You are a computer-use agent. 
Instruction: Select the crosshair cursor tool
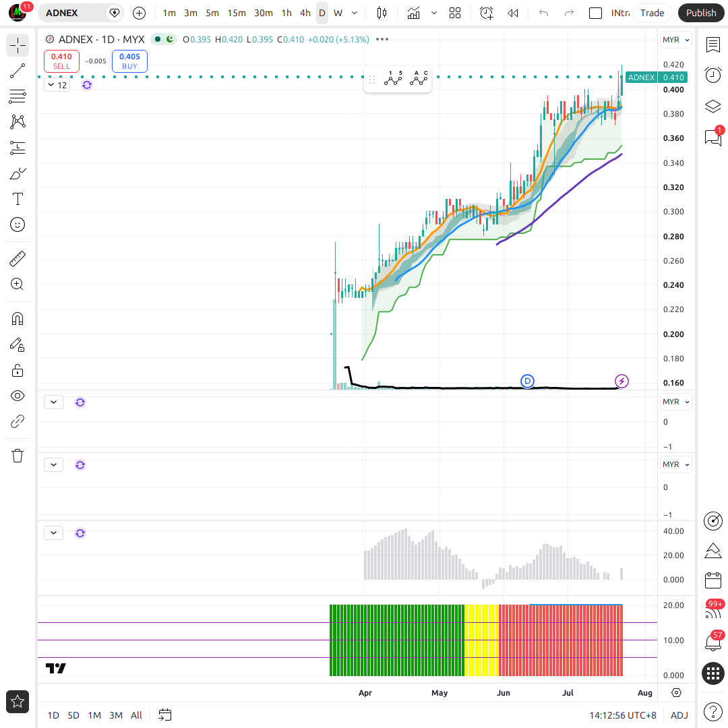click(18, 46)
